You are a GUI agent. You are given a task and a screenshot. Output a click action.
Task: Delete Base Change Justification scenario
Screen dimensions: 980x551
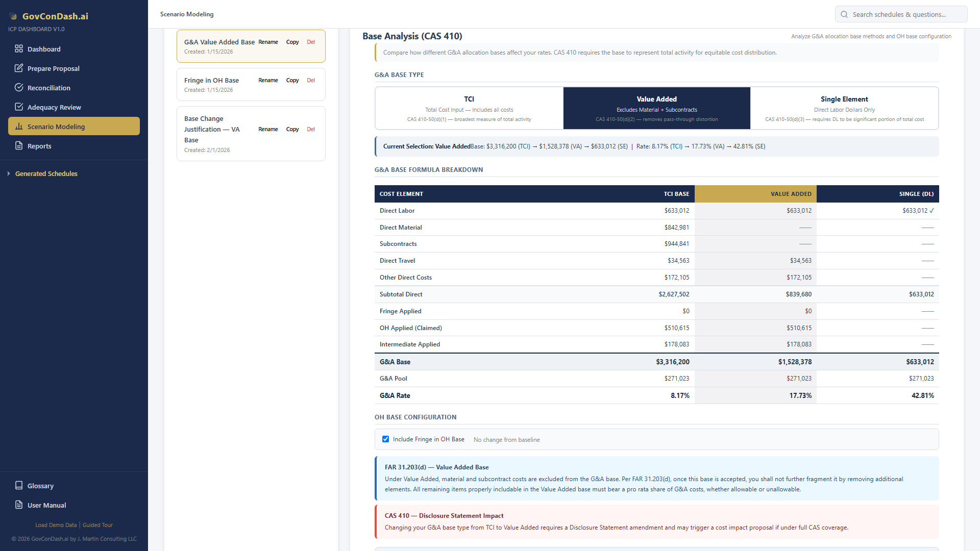point(311,129)
